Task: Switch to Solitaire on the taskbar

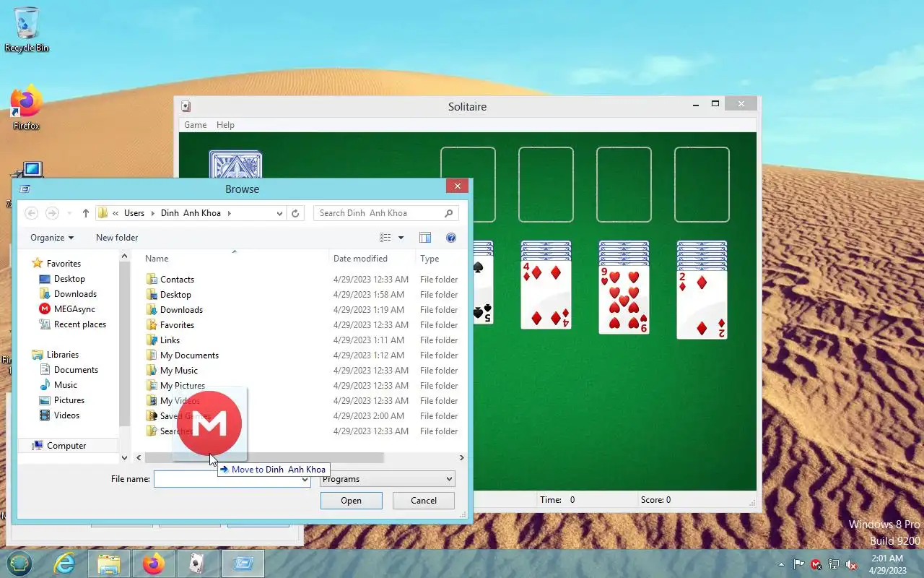Action: [198, 564]
